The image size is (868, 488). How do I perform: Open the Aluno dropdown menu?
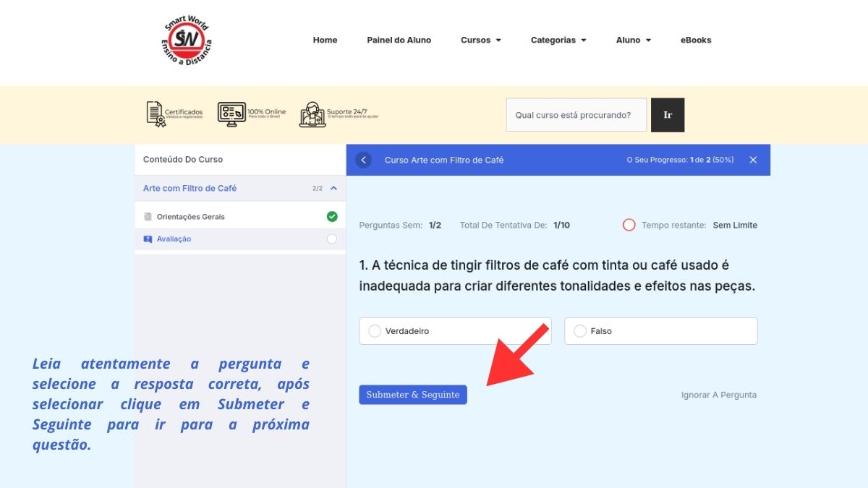pos(633,40)
